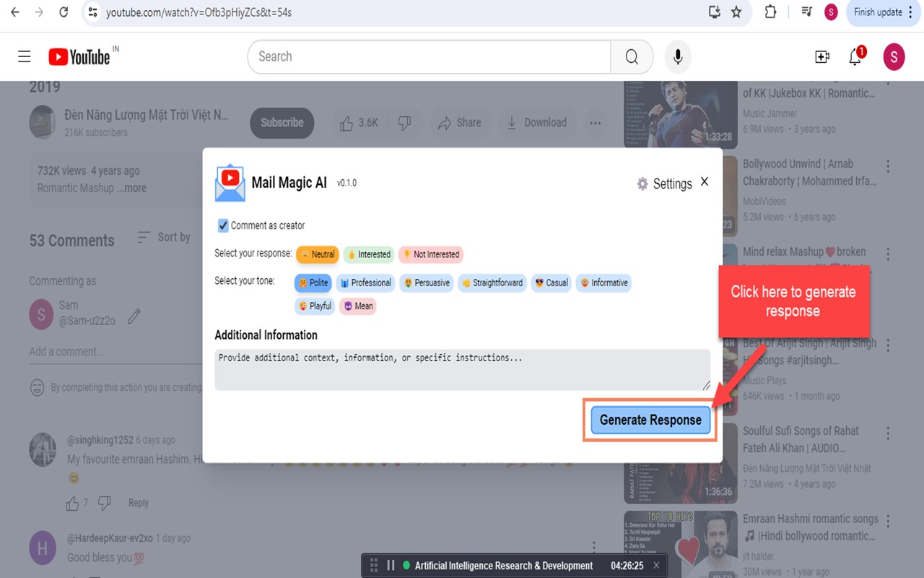Click the Share button
Viewport: 924px width, 578px height.
pos(460,123)
